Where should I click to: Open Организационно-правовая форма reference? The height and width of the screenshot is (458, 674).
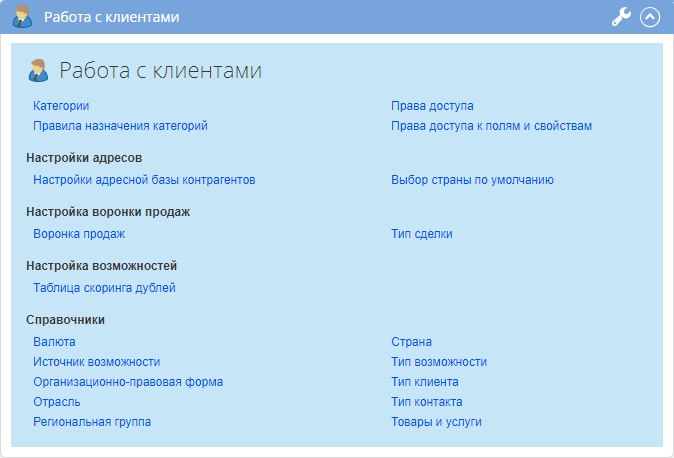(x=128, y=382)
